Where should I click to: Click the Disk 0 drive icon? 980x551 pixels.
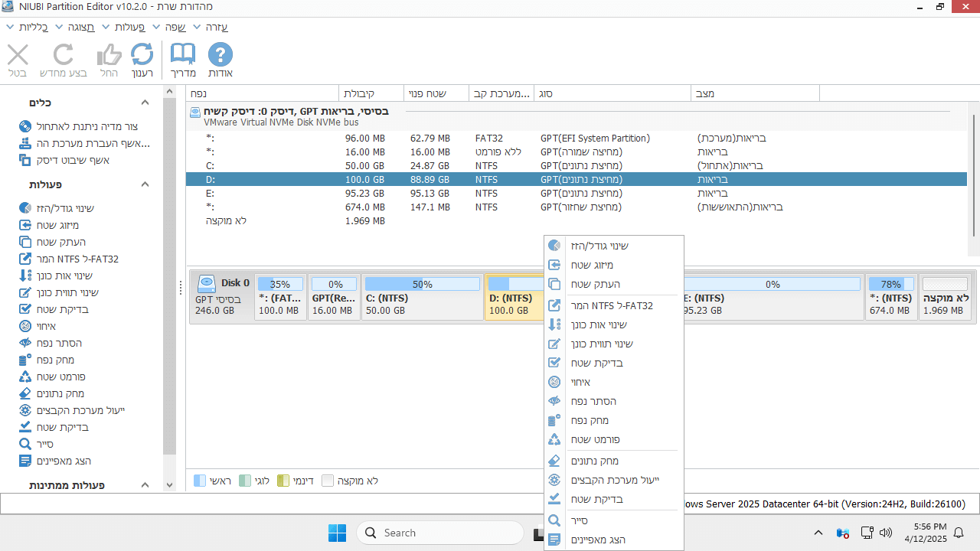tap(207, 284)
